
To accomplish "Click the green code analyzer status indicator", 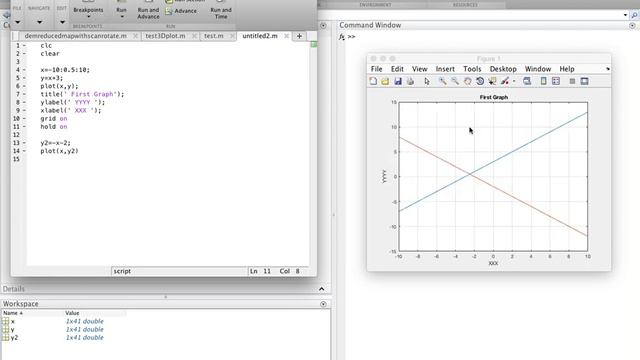I will 313,44.
